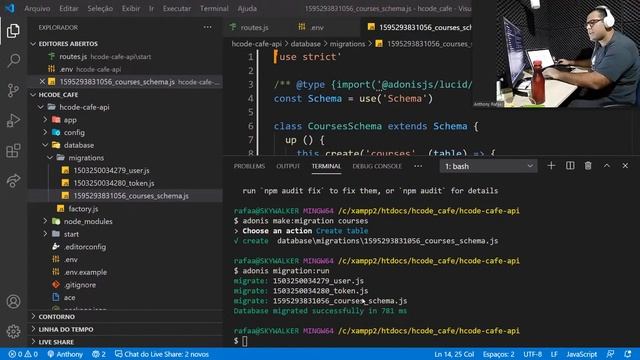Expand the node_modules folder
The width and height of the screenshot is (640, 360).
[125, 222]
